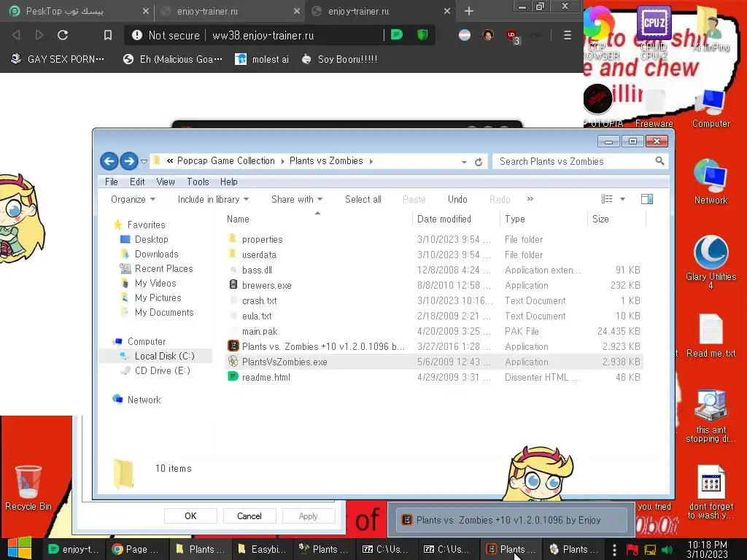Select the main.pak file
This screenshot has width=747, height=560.
[x=260, y=331]
